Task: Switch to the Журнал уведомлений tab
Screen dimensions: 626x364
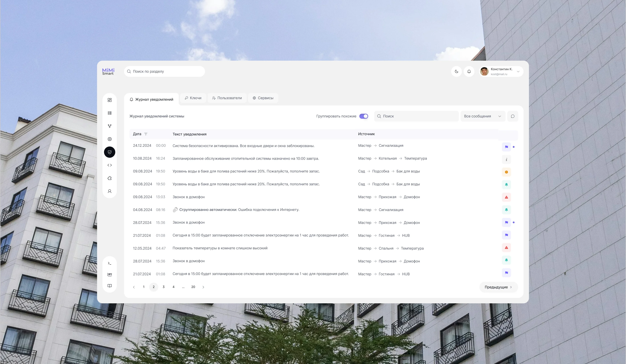Action: (151, 99)
